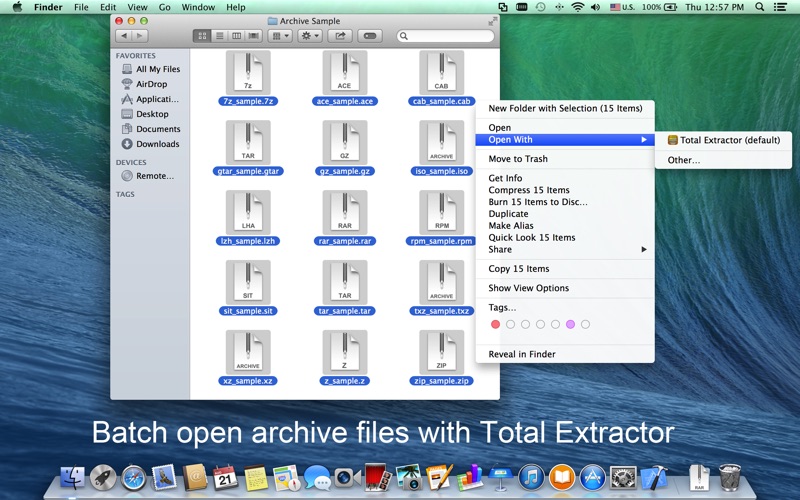Screen dimensions: 800x500
Task: Open Spotlight search in menu bar
Action: point(760,7)
